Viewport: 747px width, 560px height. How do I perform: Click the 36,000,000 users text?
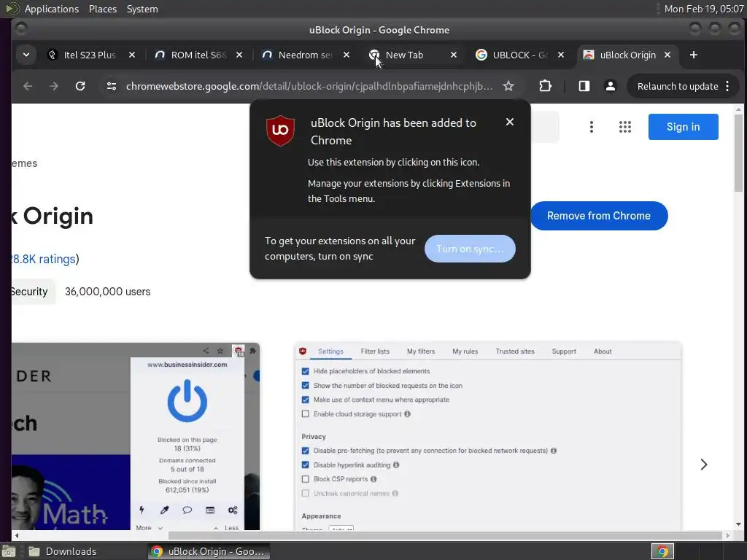pyautogui.click(x=108, y=292)
